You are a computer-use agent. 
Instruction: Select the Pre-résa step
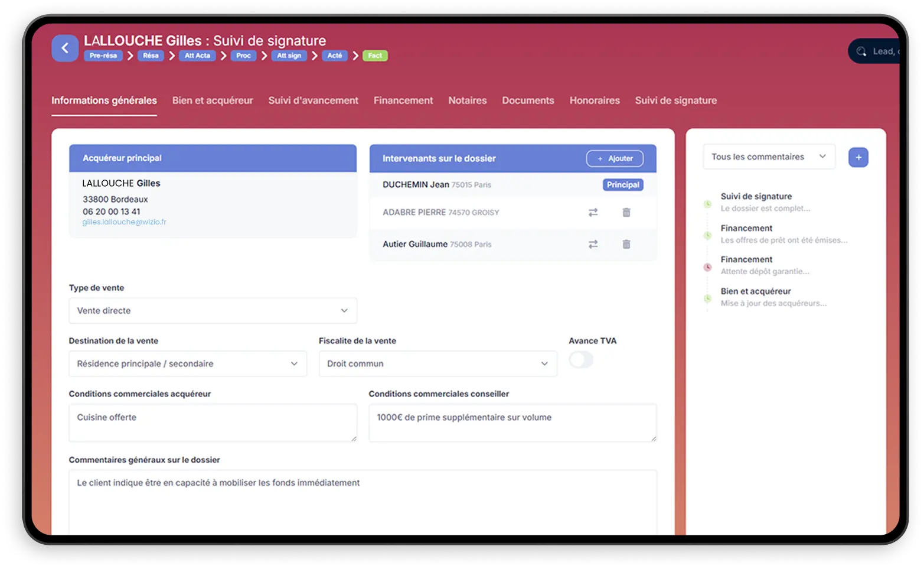click(103, 56)
